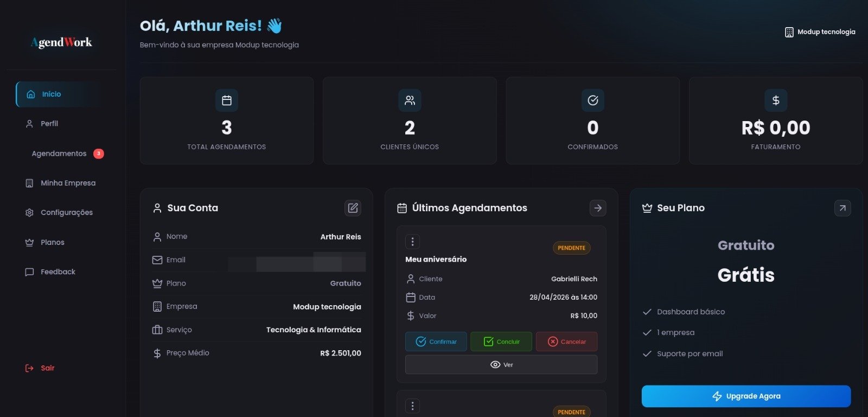Click the Gratuito plan value in Sua Conta
Screen dimensions: 868x417
pyautogui.click(x=346, y=283)
